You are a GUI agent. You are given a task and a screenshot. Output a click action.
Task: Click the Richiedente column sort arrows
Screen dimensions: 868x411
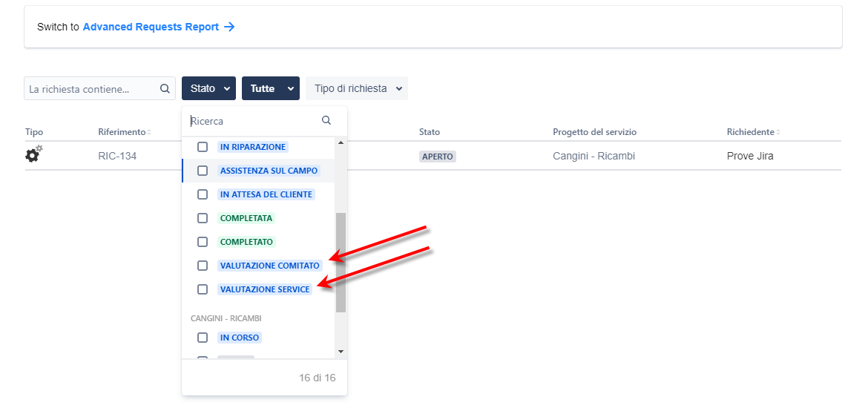(777, 132)
